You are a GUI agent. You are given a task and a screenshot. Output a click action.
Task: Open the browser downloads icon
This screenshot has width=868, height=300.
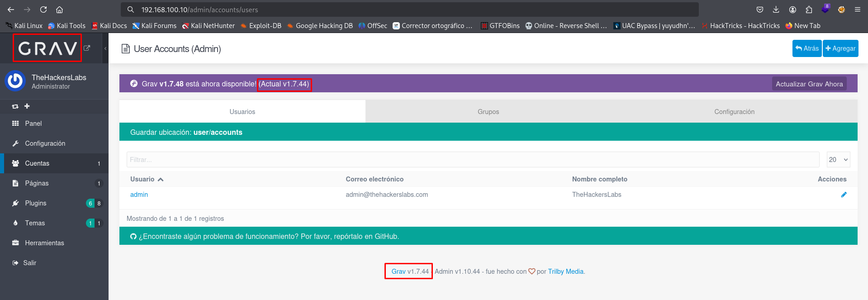[776, 10]
